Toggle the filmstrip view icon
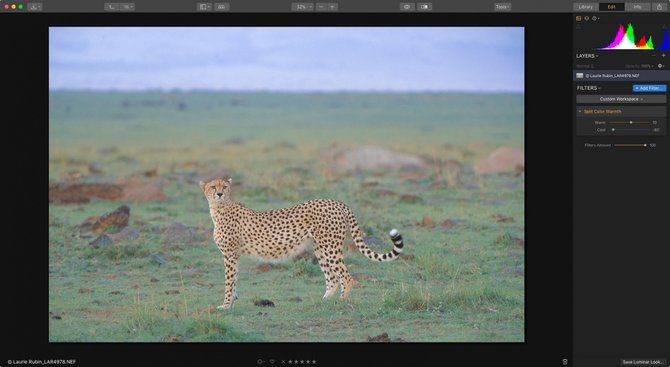670x367 pixels. coord(221,7)
